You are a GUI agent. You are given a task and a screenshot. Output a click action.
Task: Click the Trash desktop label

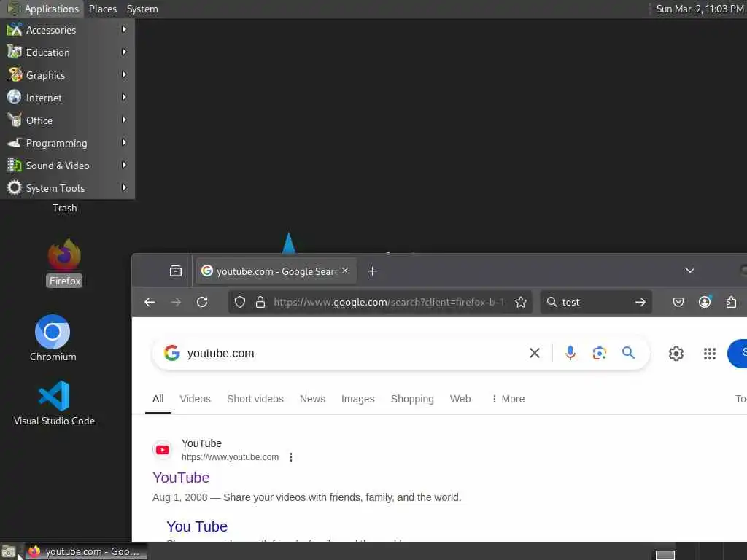point(64,208)
